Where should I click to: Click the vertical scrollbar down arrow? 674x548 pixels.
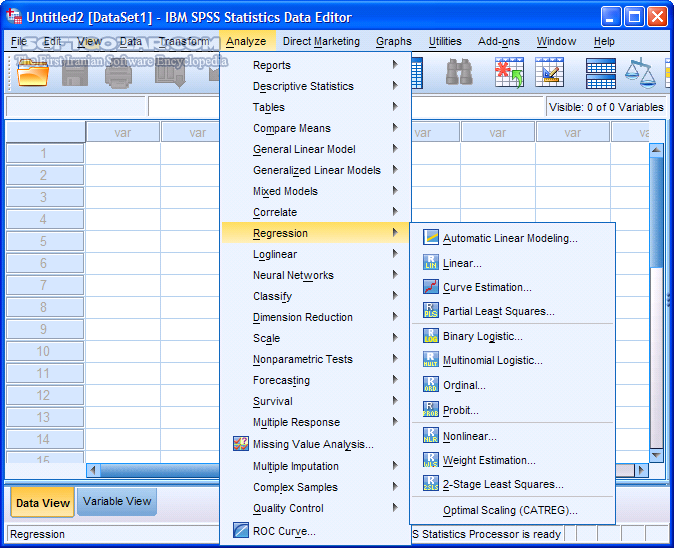(656, 455)
